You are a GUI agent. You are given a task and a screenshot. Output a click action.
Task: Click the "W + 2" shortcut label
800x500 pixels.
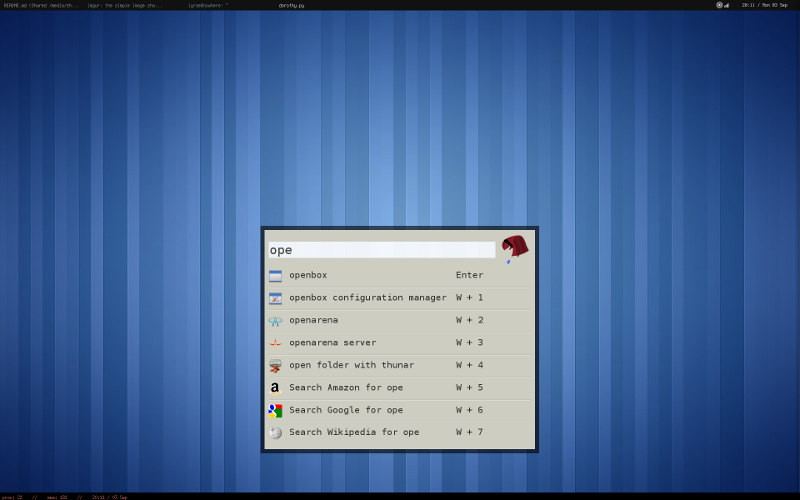pos(469,320)
